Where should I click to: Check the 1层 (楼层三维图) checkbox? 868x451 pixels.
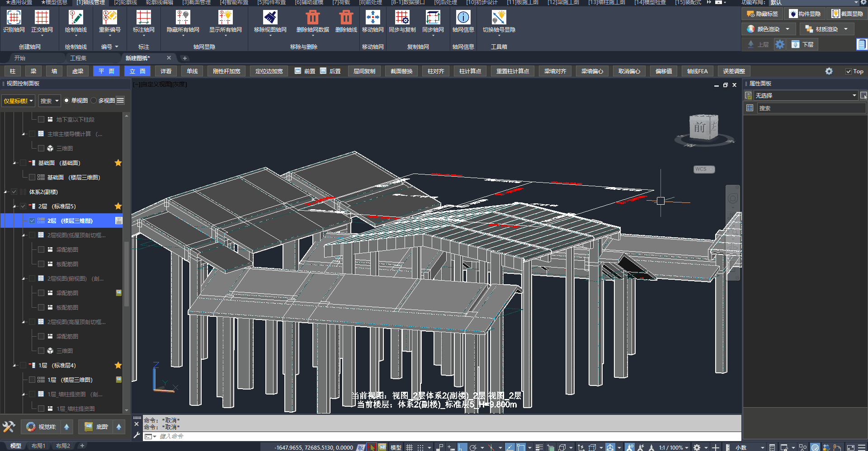(32, 380)
